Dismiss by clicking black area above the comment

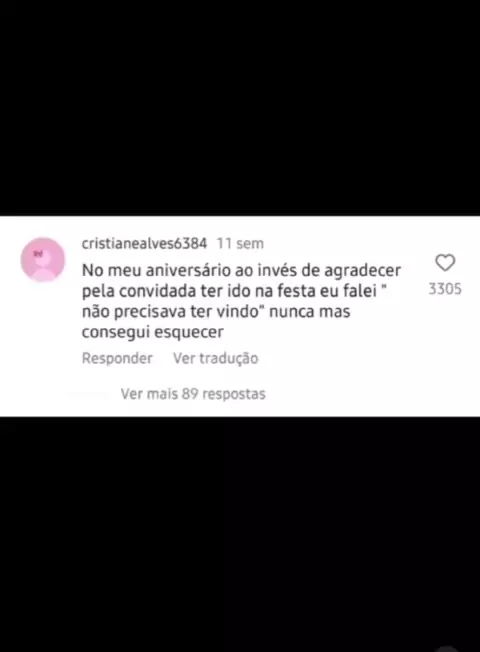tap(240, 107)
